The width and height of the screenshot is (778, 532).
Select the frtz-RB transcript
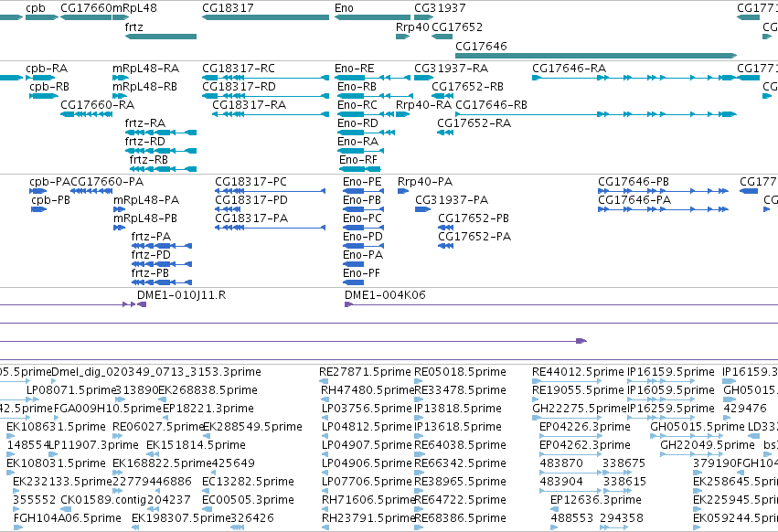click(163, 169)
